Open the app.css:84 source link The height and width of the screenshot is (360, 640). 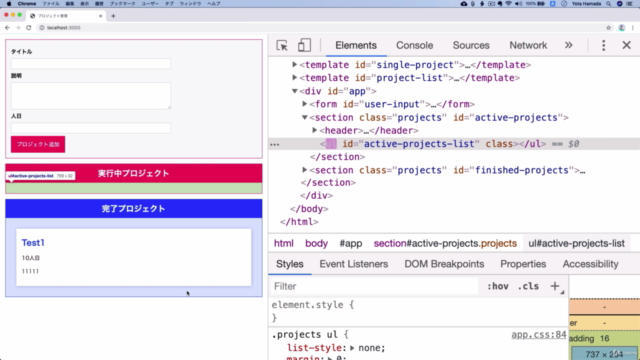pos(539,335)
